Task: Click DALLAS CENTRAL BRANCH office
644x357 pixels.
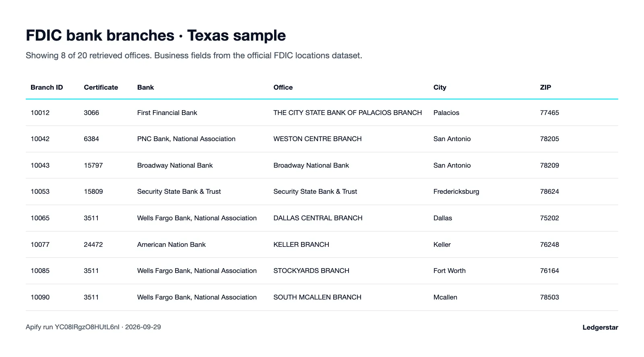Action: (x=318, y=218)
